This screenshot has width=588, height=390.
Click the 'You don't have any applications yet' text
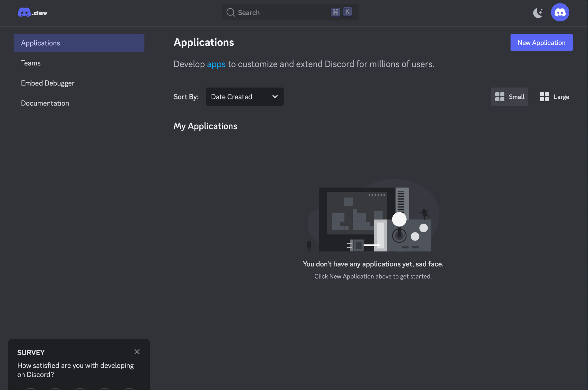pyautogui.click(x=373, y=264)
